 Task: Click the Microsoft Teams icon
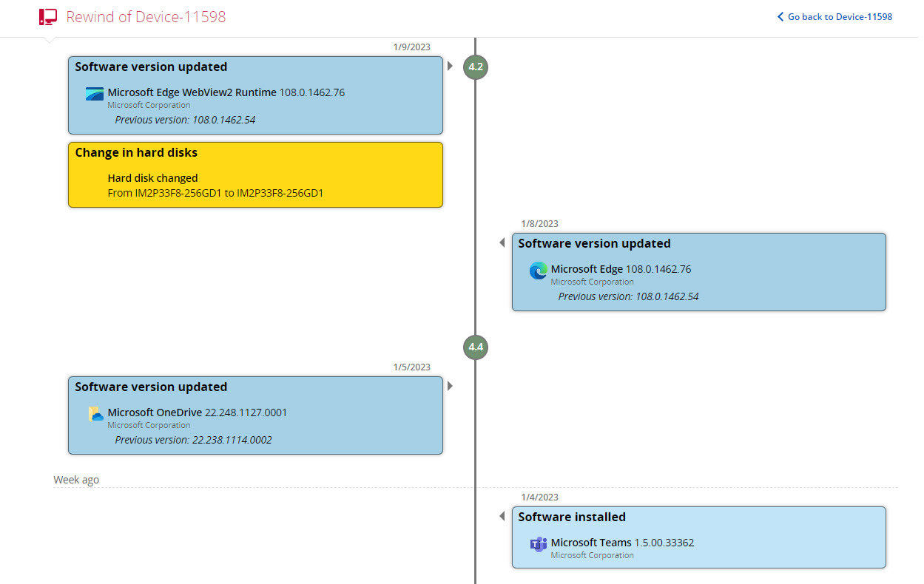539,544
